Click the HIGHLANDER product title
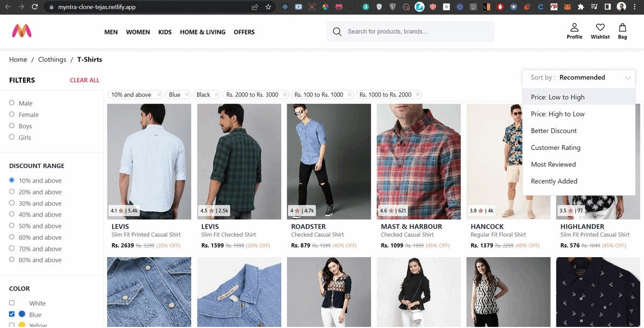This screenshot has width=644, height=328. [x=582, y=227]
